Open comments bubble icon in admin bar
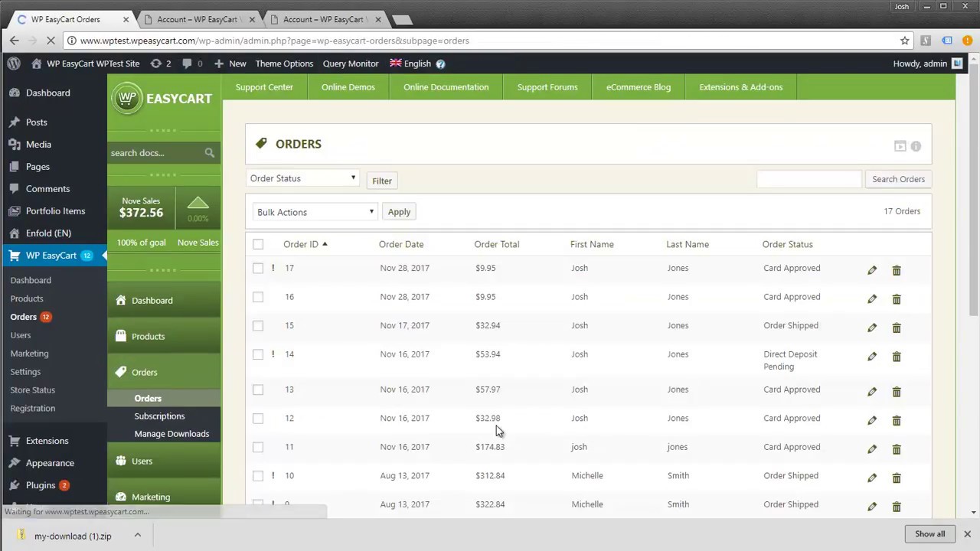 (192, 64)
